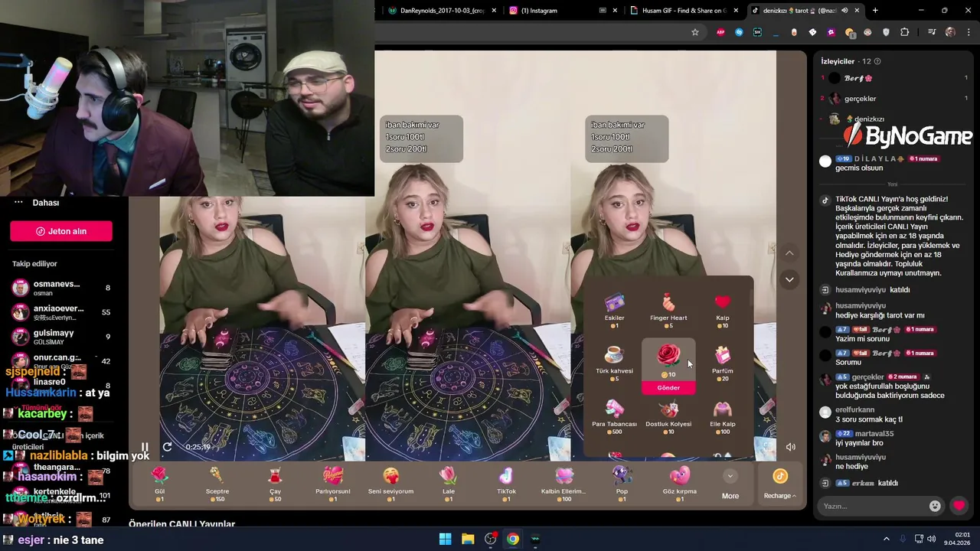Viewport: 980px width, 551px height.
Task: Pick the Seni seviyorum gift
Action: (390, 484)
